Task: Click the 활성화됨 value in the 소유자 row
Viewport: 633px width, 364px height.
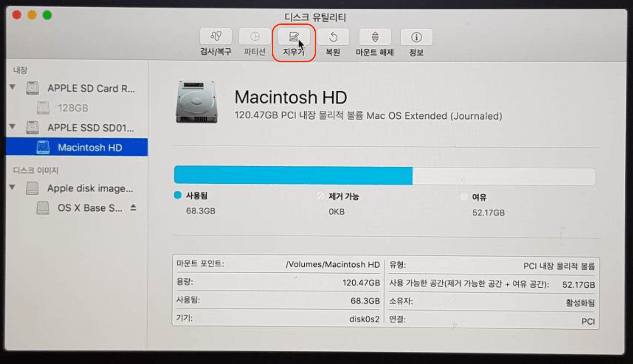Action: point(580,303)
